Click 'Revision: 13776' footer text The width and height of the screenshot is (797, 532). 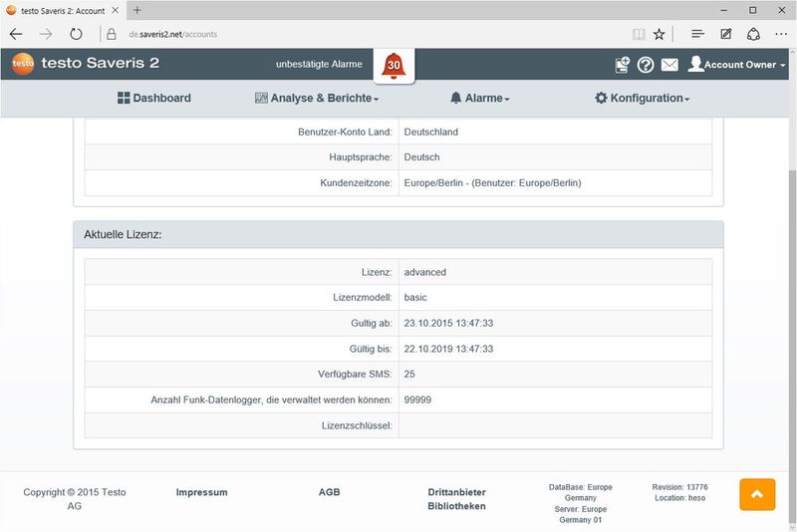[680, 487]
